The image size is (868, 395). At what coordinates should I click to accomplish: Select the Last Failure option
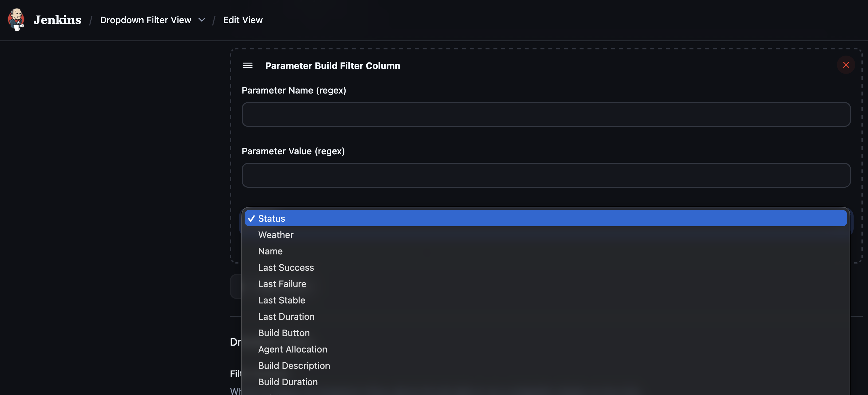(x=282, y=284)
